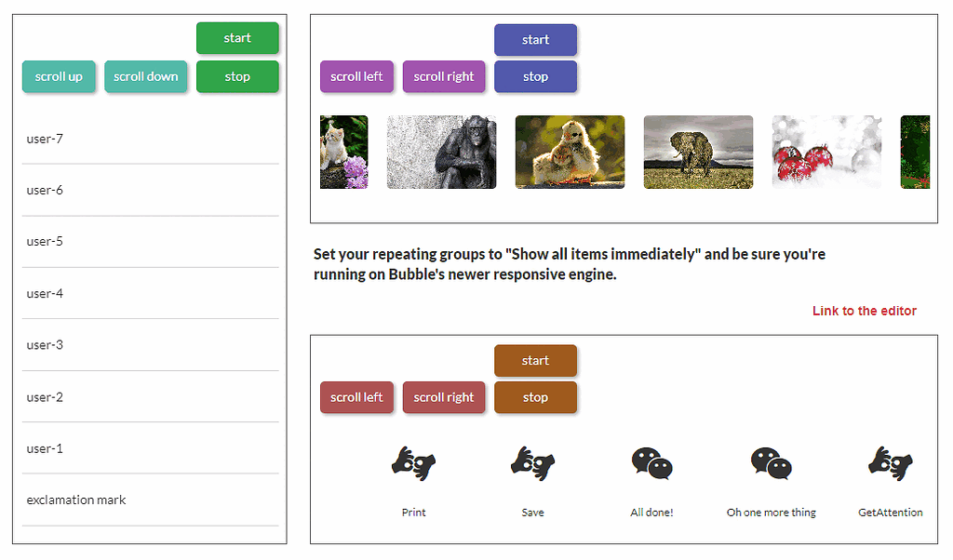The width and height of the screenshot is (953, 560).
Task: Click the scroll up button
Action: [59, 76]
